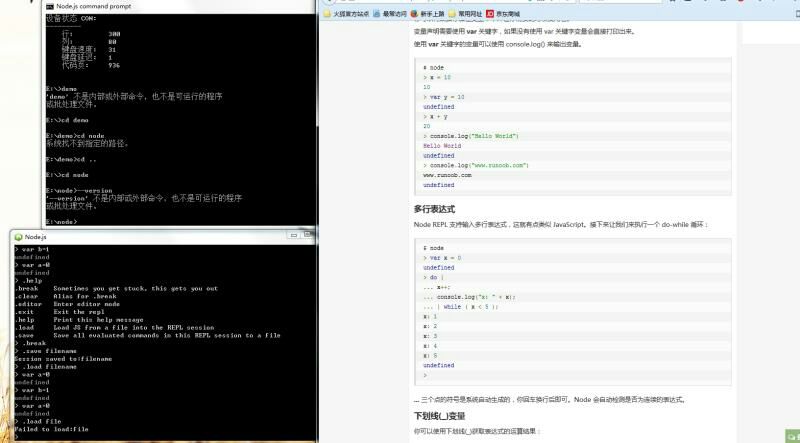Screen dimensions: 800x443
Task: Click the 多行表达式 heading
Action: click(434, 209)
